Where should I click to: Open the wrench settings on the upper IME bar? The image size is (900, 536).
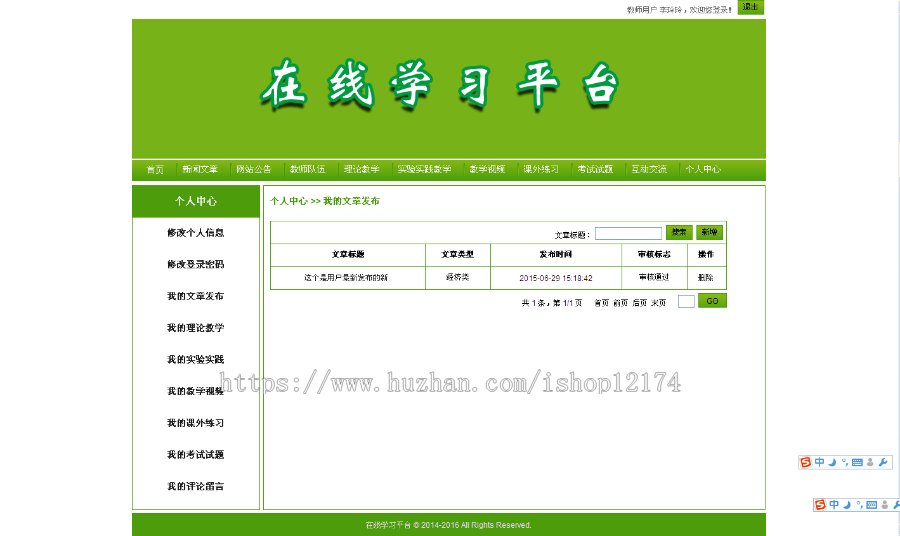[x=883, y=463]
